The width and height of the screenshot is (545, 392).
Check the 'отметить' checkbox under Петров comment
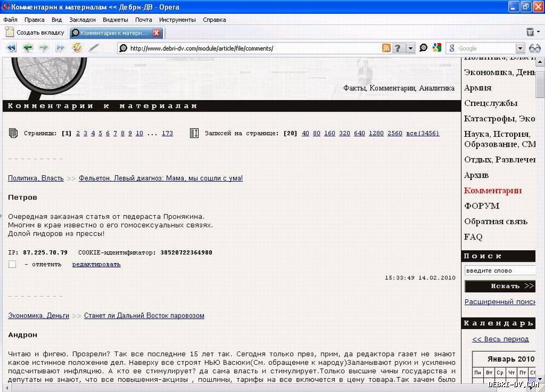[12, 264]
